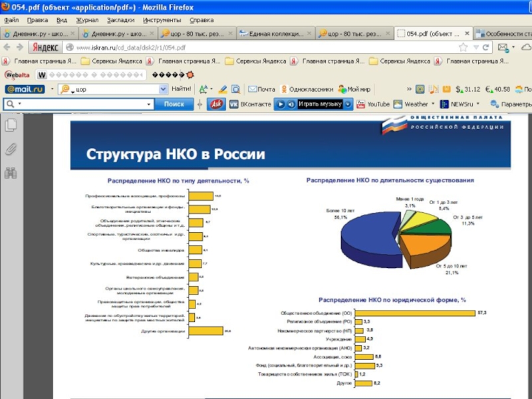The width and height of the screenshot is (532, 399).
Task: Open VKontakte from the toolbar
Action: coord(251,104)
